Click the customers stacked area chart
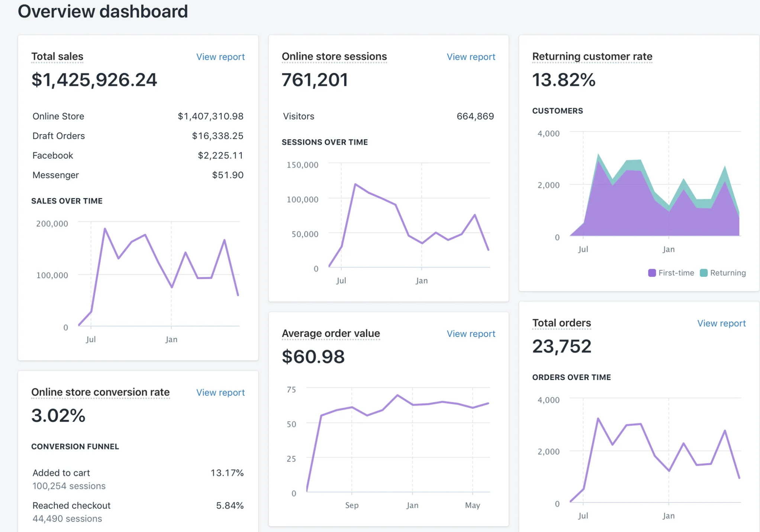 tap(655, 184)
